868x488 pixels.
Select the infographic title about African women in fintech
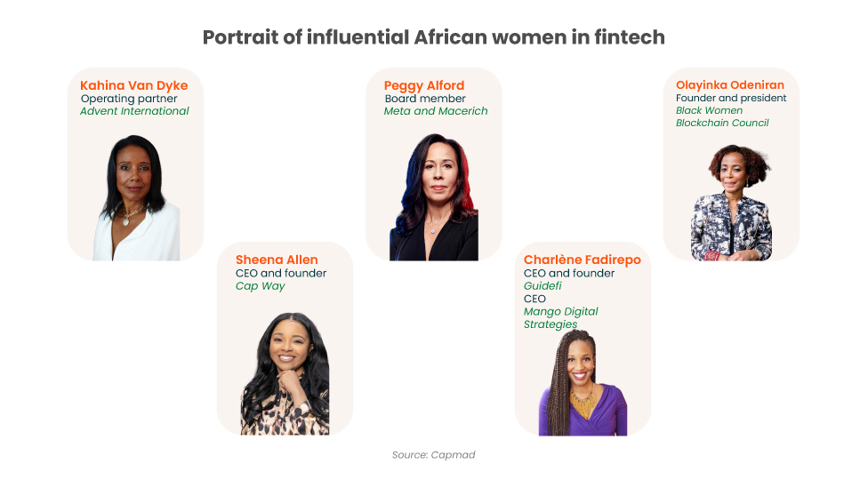434,37
